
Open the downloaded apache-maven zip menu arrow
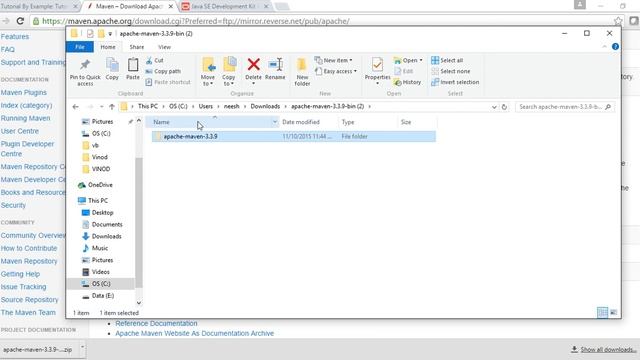pyautogui.click(x=82, y=347)
